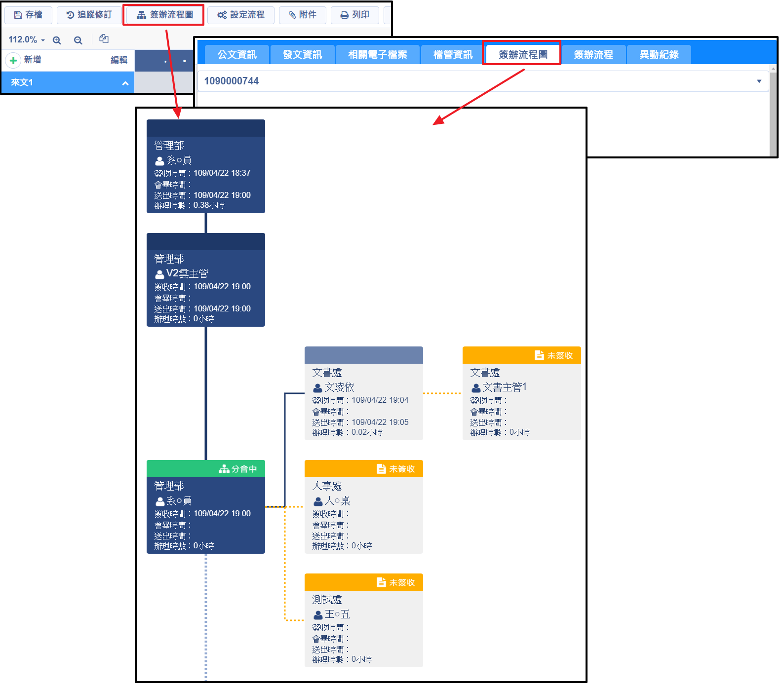Click the green plus 新增 icon
The height and width of the screenshot is (686, 784).
[13, 60]
